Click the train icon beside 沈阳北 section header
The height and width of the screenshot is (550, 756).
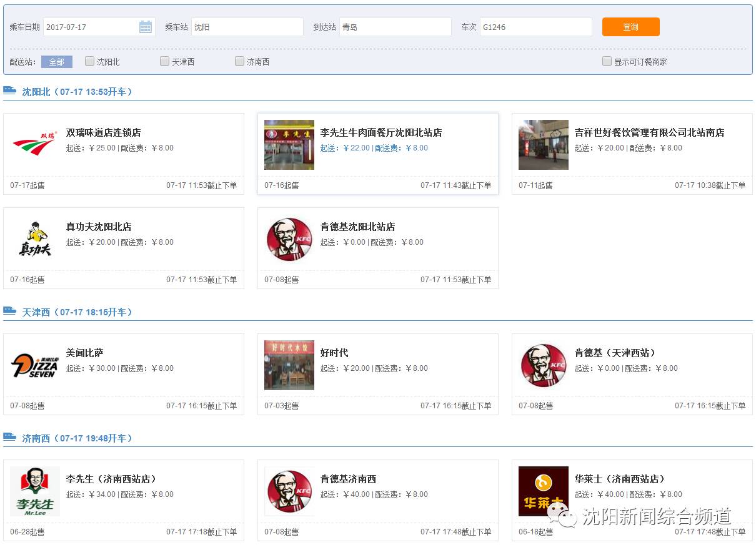9,91
